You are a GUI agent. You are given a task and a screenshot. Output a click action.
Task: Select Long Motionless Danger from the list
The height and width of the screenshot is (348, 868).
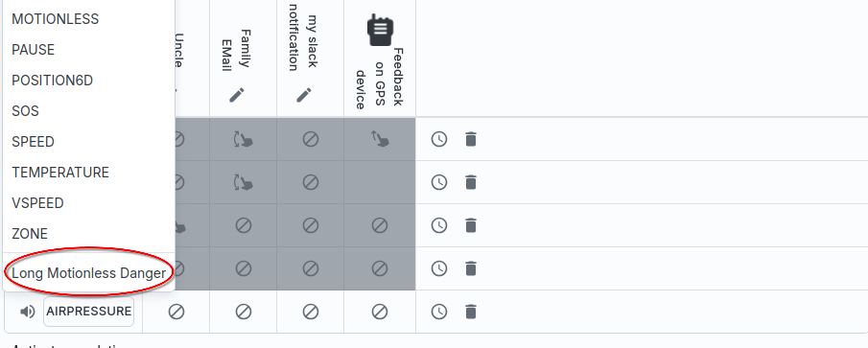pos(88,273)
